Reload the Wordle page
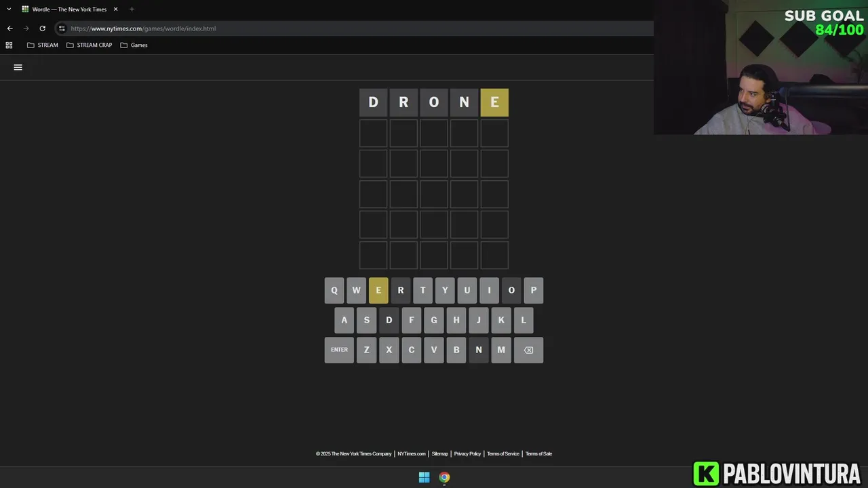868x488 pixels. coord(42,28)
